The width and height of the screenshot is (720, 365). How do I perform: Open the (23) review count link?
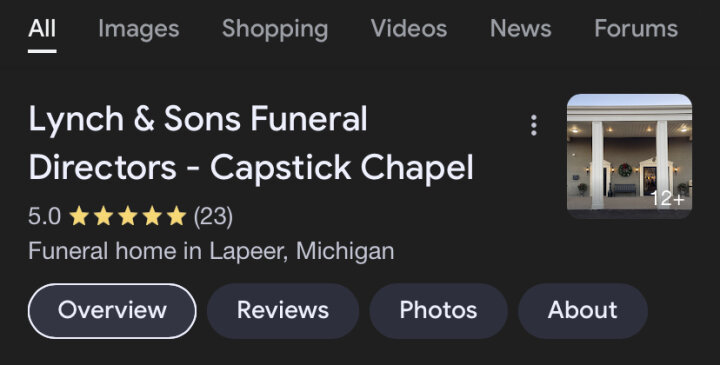tap(213, 216)
